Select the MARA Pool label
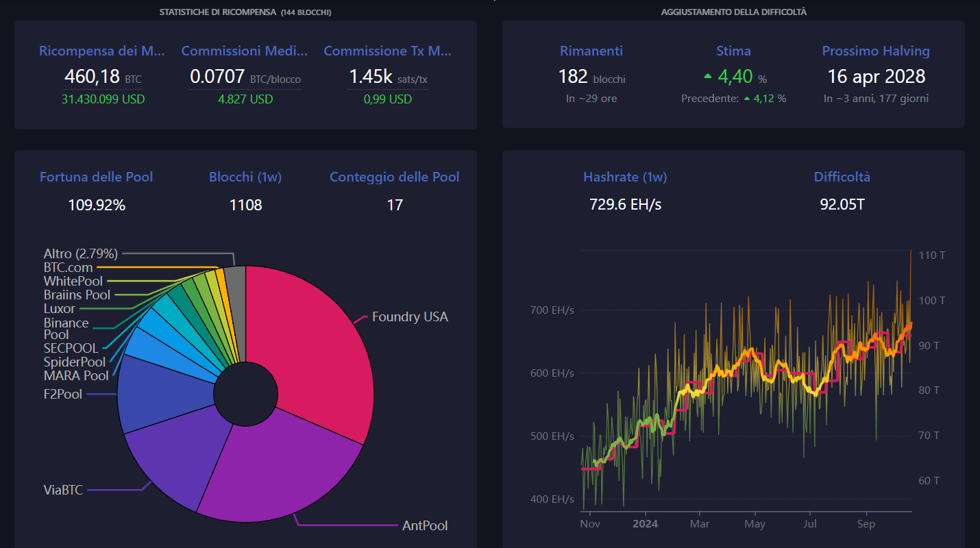The width and height of the screenshot is (980, 548). pos(76,375)
